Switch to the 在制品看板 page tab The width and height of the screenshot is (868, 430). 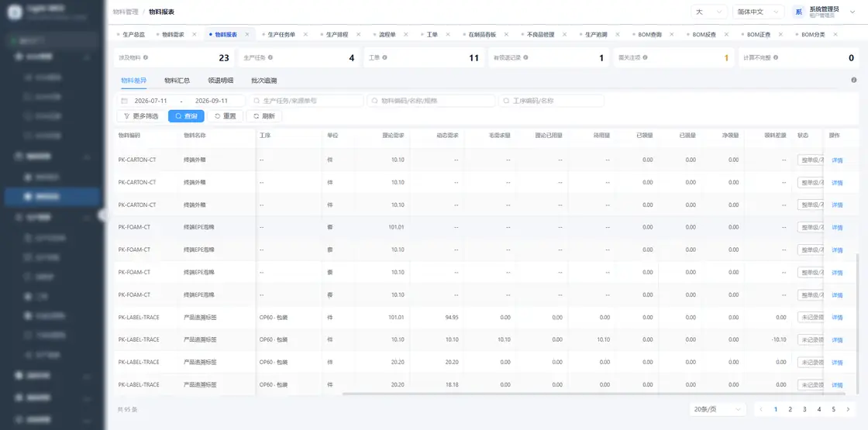482,34
